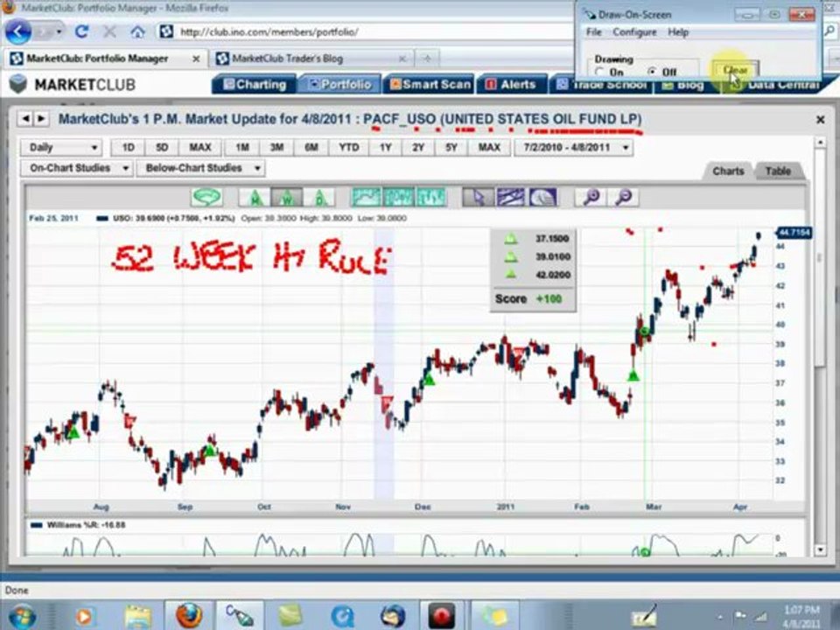Viewport: 840px width, 630px height.
Task: Select the trendline drawing tool
Action: click(x=511, y=197)
